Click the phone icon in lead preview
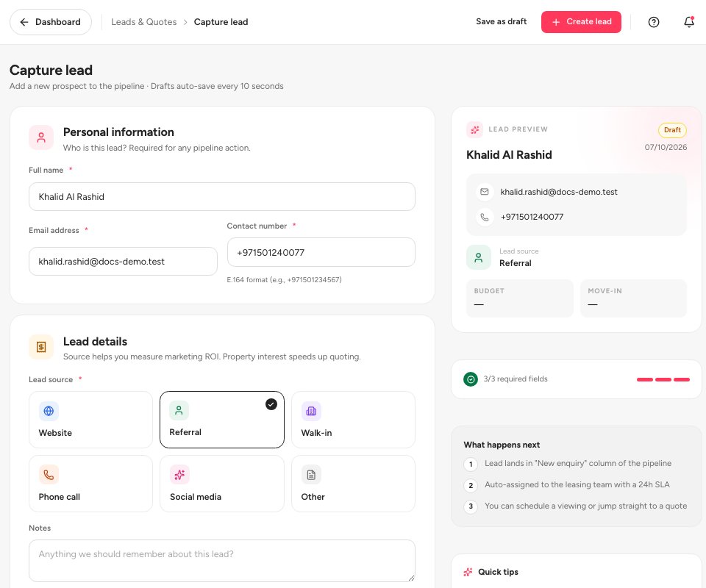Image resolution: width=706 pixels, height=588 pixels. [485, 217]
